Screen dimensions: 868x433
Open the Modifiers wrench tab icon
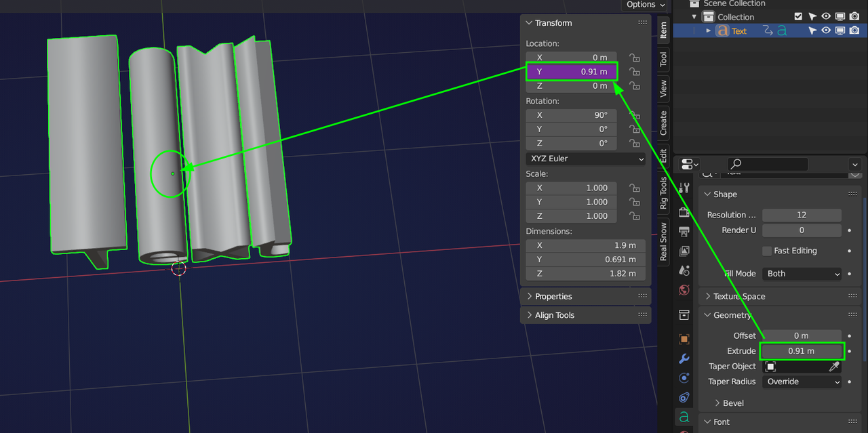pyautogui.click(x=684, y=358)
